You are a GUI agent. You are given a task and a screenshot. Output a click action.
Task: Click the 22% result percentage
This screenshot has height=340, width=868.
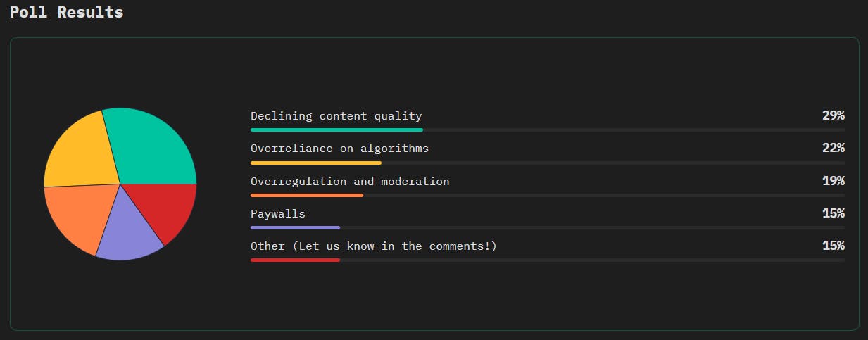833,148
